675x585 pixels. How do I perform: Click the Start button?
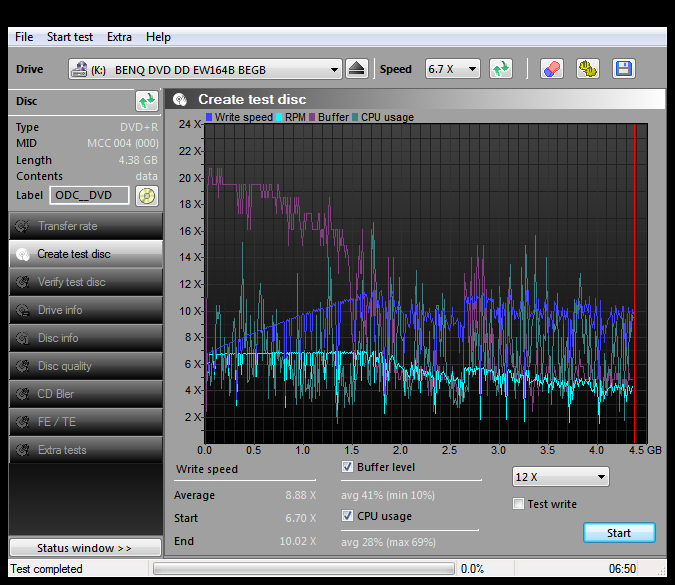coord(619,533)
